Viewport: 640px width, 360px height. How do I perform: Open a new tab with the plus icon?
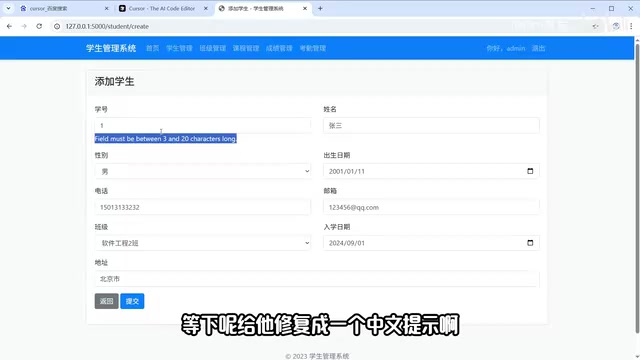click(320, 8)
